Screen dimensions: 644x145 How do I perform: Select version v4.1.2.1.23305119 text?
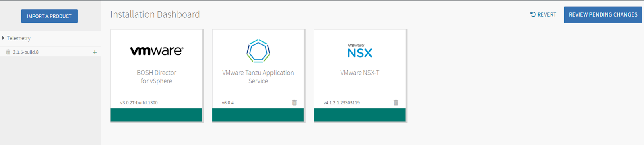tap(342, 103)
